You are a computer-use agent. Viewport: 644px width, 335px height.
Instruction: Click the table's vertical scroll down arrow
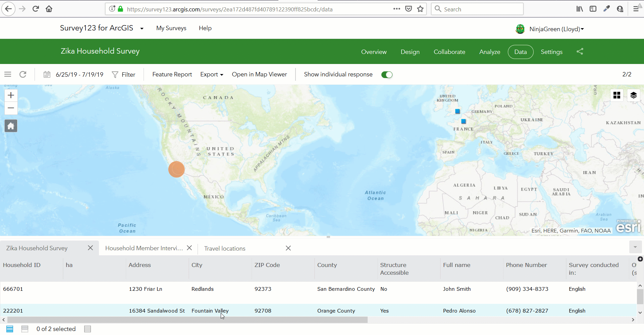point(640,313)
